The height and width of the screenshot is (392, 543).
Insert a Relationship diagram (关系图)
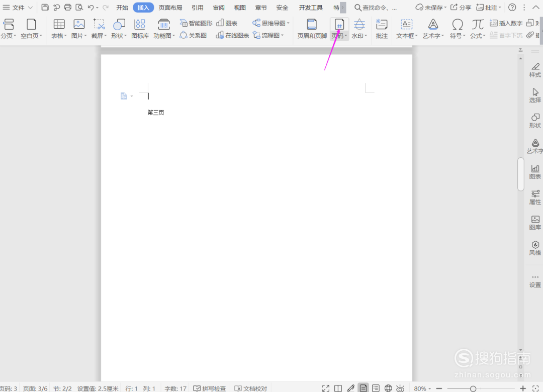tap(193, 35)
